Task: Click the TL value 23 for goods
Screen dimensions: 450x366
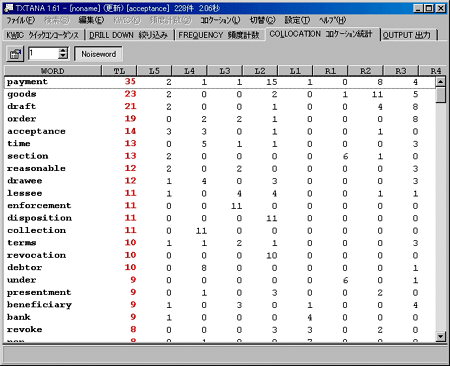Action: coord(130,94)
